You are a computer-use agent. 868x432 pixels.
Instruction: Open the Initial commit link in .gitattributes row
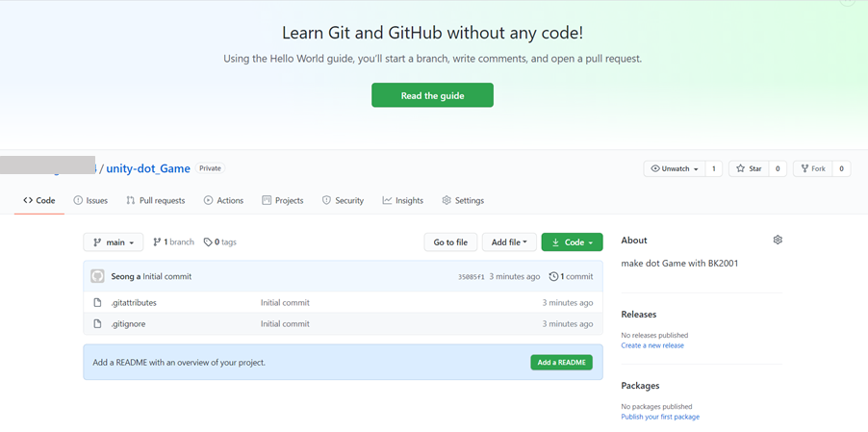tap(285, 302)
